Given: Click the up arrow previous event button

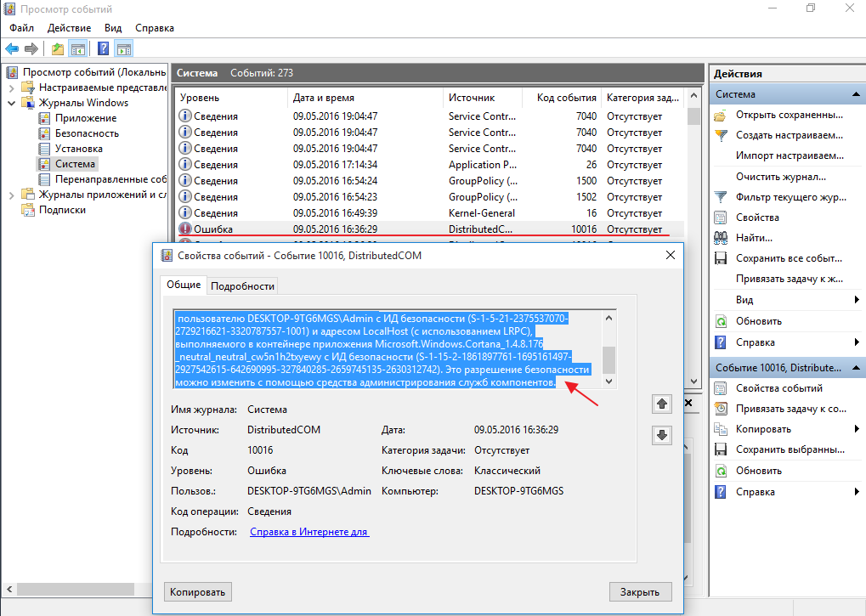Looking at the screenshot, I should point(662,404).
